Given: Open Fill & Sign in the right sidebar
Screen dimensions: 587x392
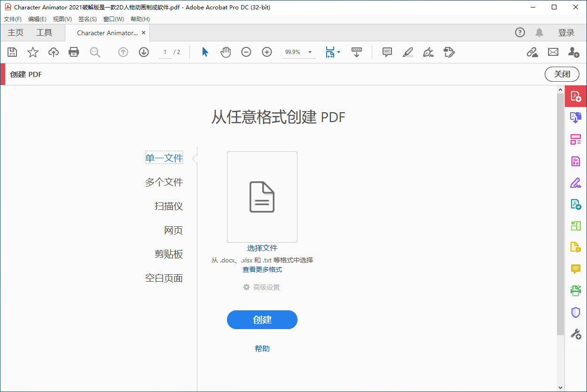Looking at the screenshot, I should [576, 183].
